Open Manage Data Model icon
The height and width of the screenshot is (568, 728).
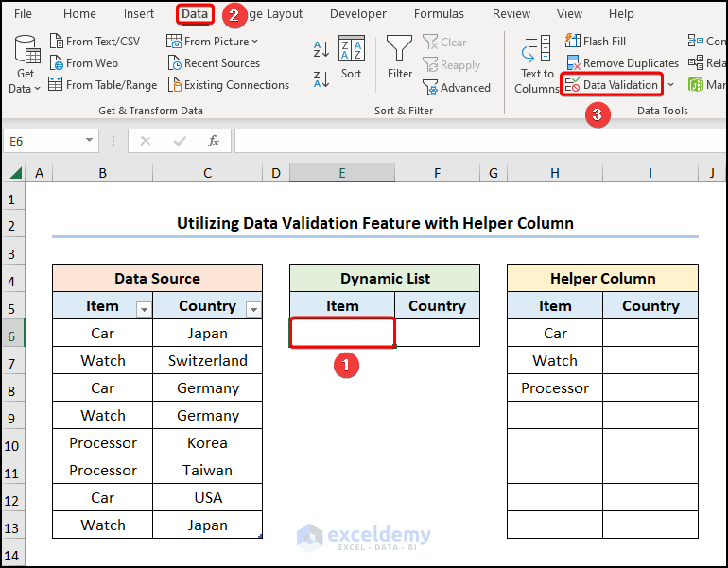[x=696, y=85]
